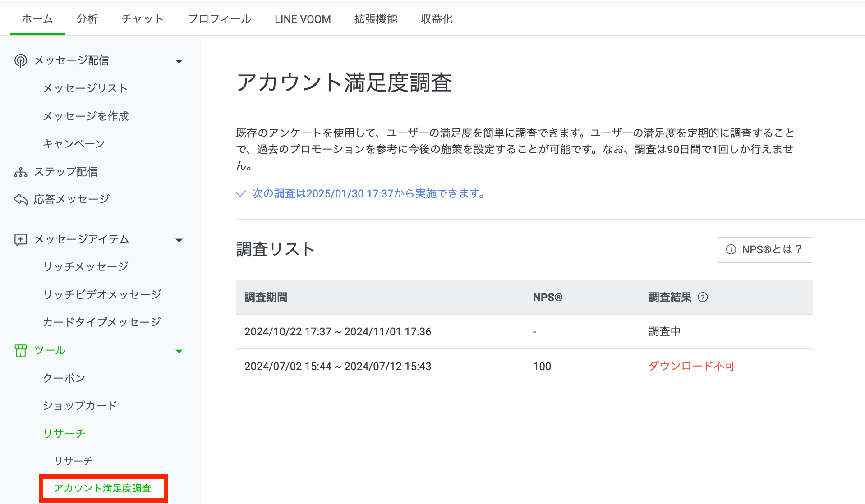Collapse the メッセージ配信 section arrow
Viewport: 865px width, 504px height.
tap(179, 61)
